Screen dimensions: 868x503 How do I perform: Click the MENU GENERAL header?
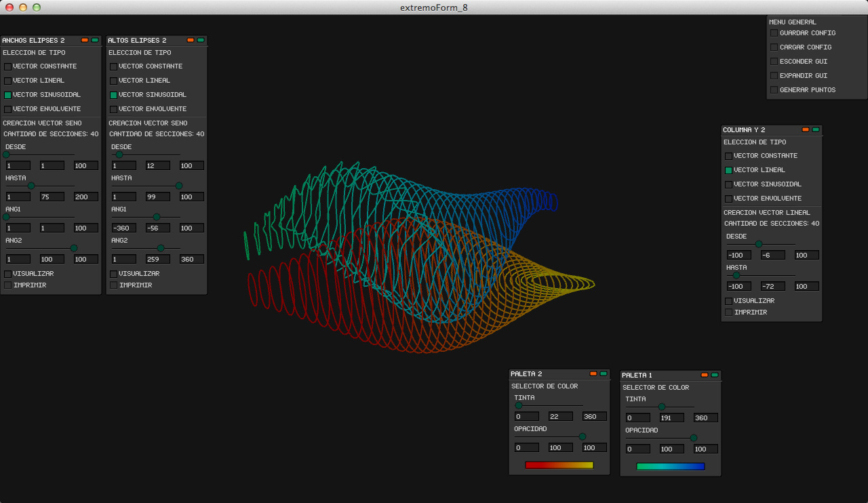click(x=793, y=22)
